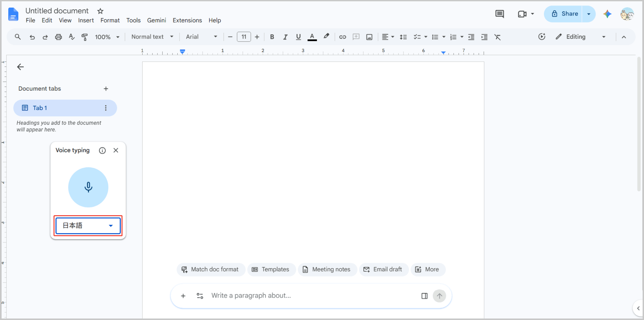Insert a bulleted list
This screenshot has height=320, width=644.
[435, 37]
